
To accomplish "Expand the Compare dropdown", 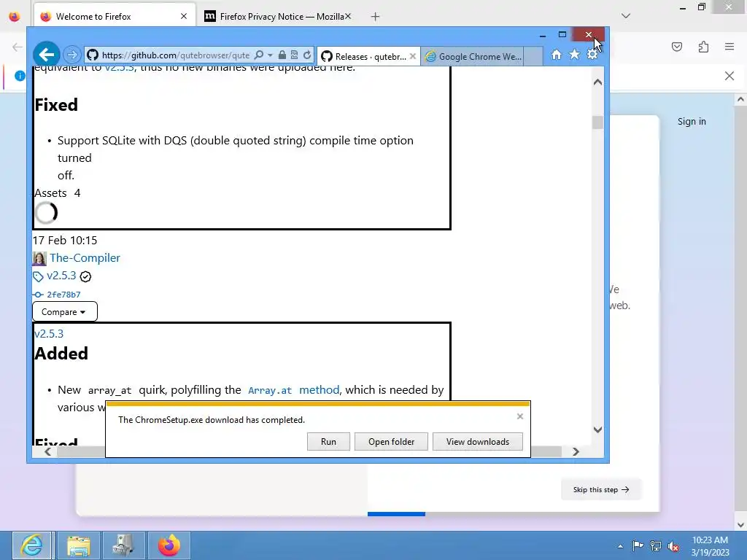I will tap(65, 312).
